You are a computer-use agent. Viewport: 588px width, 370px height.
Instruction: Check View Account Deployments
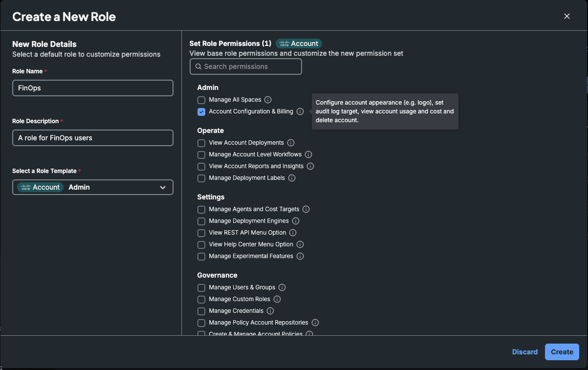(x=201, y=143)
